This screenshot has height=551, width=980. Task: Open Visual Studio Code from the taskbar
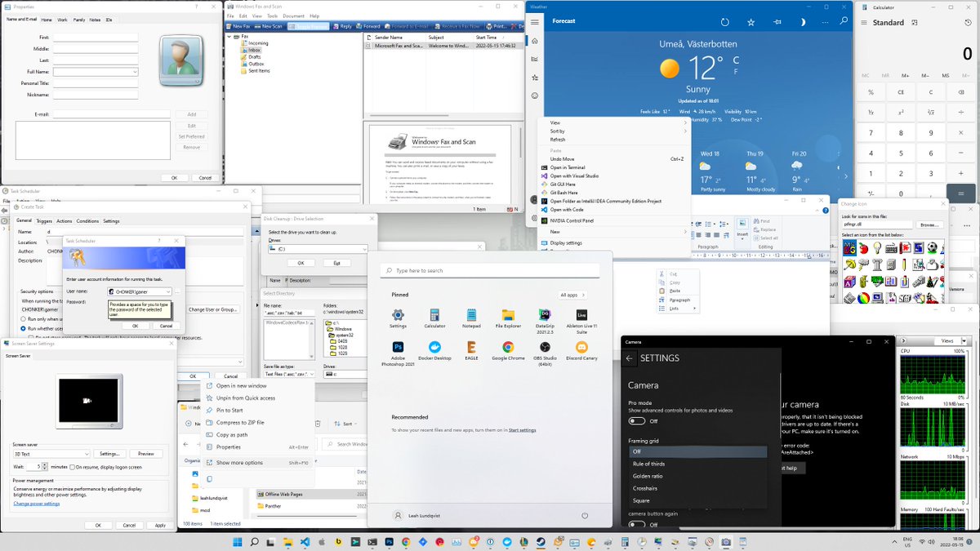pyautogui.click(x=305, y=542)
